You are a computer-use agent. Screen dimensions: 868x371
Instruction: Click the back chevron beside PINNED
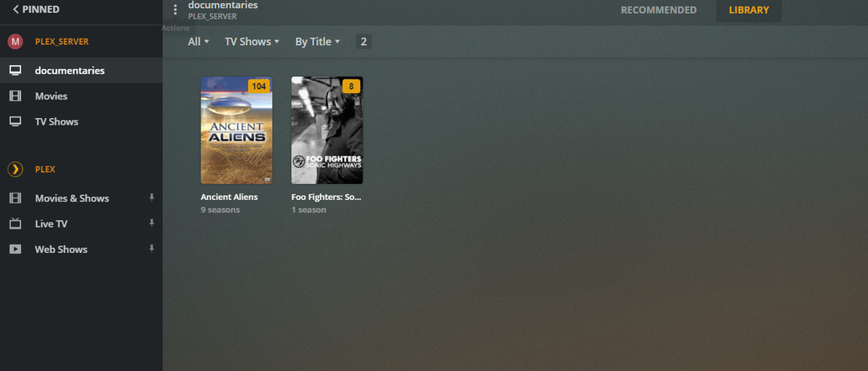[15, 10]
